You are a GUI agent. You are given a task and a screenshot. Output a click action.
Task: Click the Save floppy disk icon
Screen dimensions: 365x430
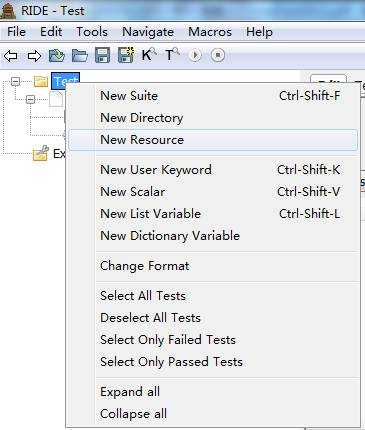[102, 55]
